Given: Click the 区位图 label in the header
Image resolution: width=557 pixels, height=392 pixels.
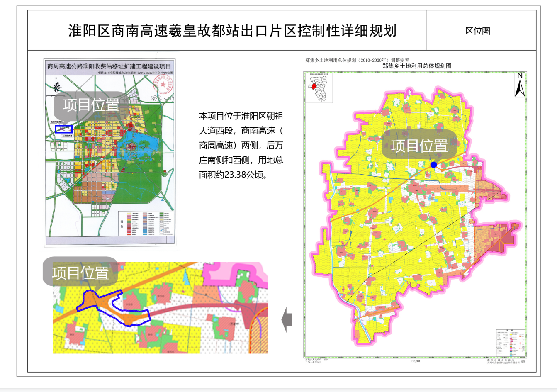Looking at the screenshot, I should pyautogui.click(x=478, y=31).
